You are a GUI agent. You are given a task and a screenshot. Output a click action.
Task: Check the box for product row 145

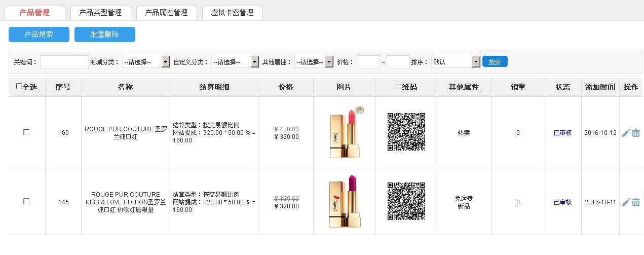point(26,201)
